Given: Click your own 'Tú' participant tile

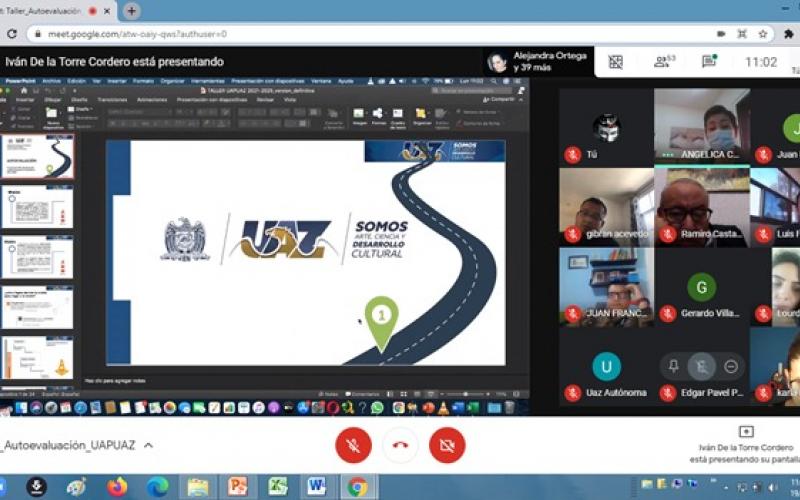Looking at the screenshot, I should point(606,126).
